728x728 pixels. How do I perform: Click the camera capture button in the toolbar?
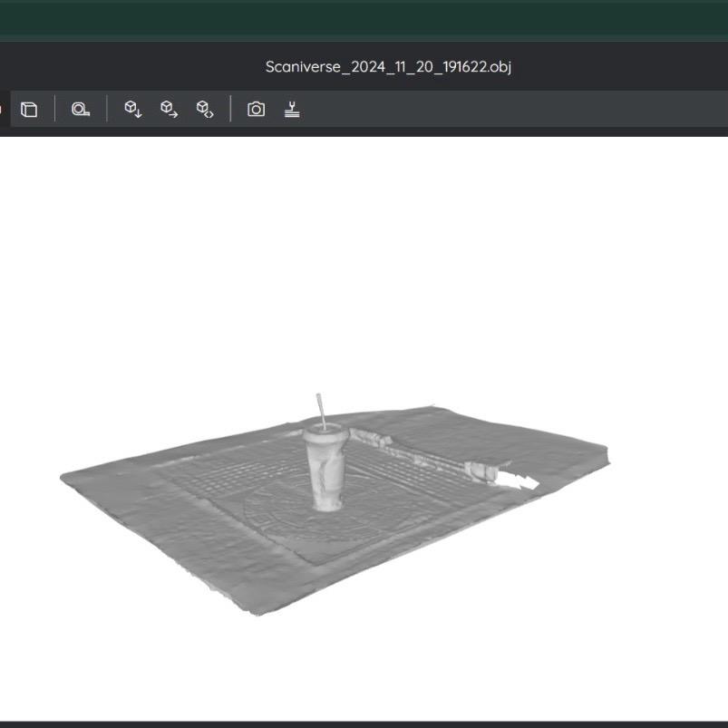click(x=257, y=109)
